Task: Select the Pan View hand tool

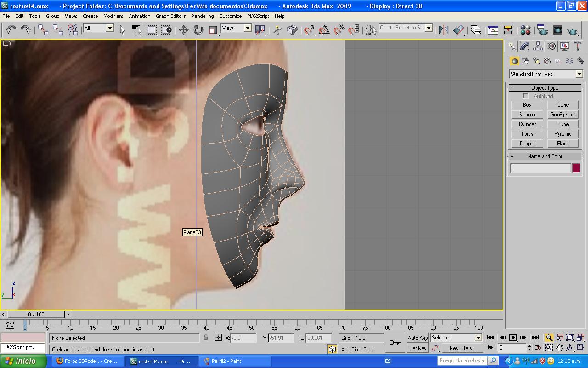Action: click(x=560, y=348)
